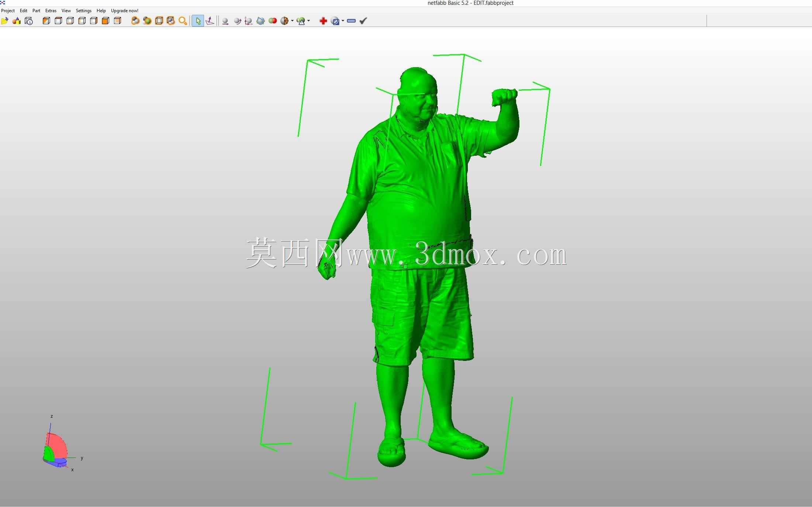
Task: Click the add part shapes icon
Action: tap(17, 21)
